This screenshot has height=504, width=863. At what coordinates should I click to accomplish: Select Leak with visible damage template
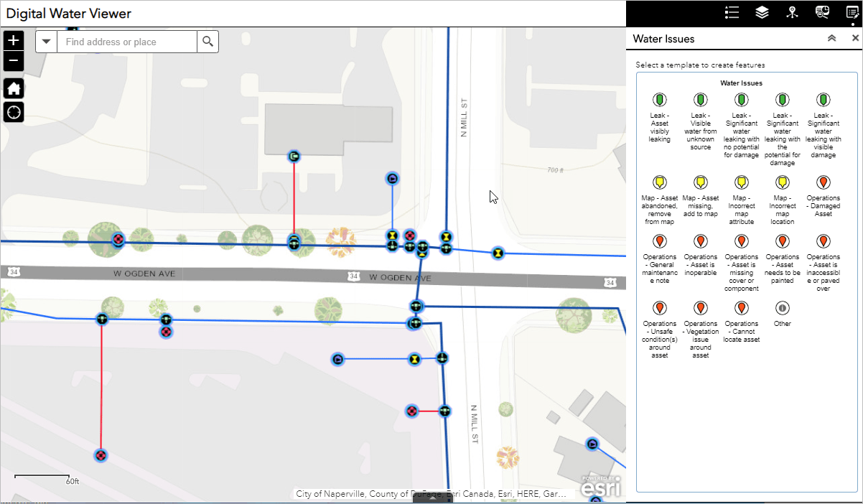[x=824, y=126]
